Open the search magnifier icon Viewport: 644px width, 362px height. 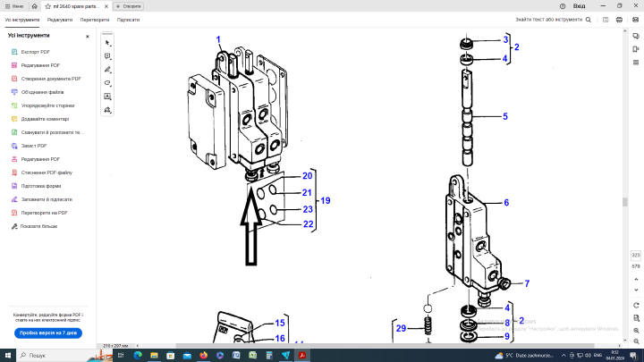(589, 19)
